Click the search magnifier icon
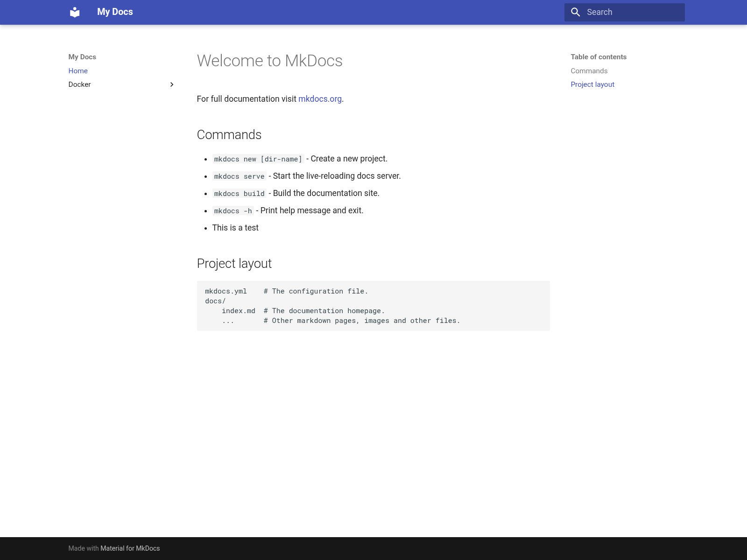This screenshot has width=747, height=560. click(576, 12)
